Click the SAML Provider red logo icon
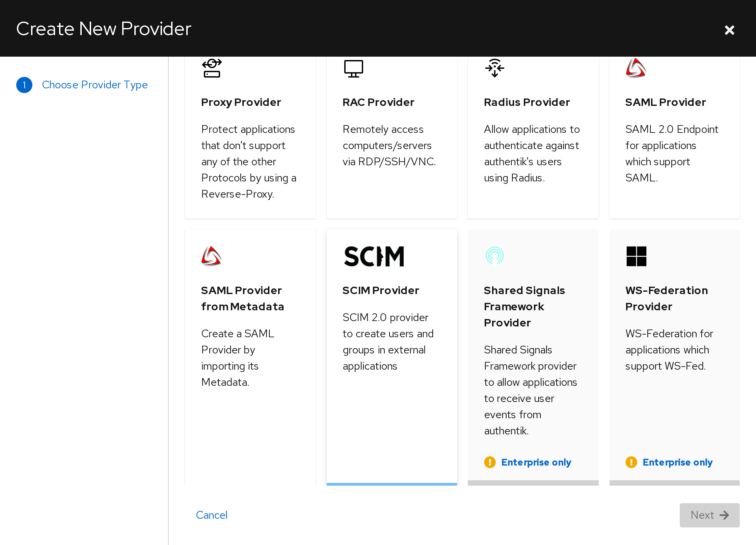The height and width of the screenshot is (545, 756). coord(636,68)
